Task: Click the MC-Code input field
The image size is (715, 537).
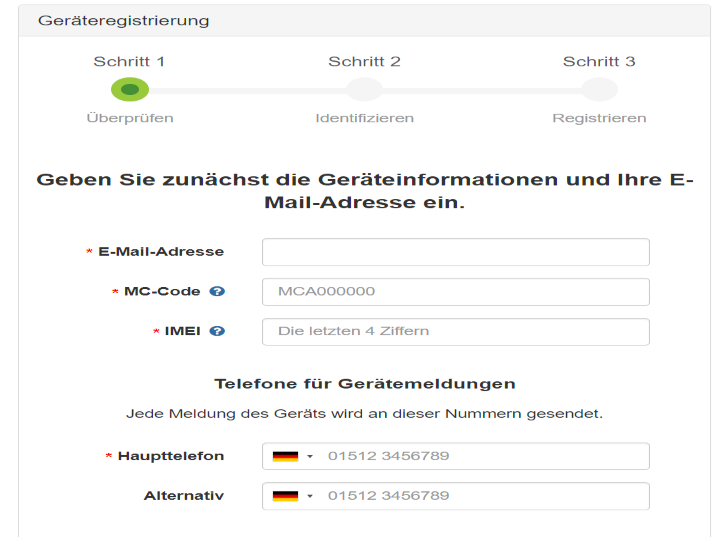Action: point(456,292)
